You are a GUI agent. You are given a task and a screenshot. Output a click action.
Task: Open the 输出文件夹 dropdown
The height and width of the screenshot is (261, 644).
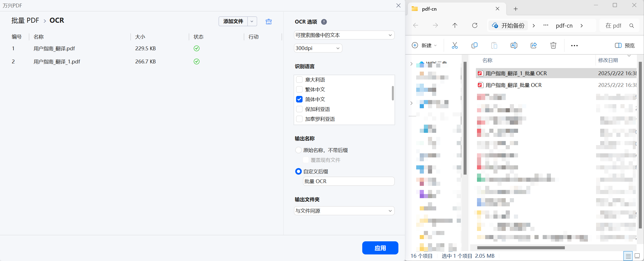[x=344, y=211]
